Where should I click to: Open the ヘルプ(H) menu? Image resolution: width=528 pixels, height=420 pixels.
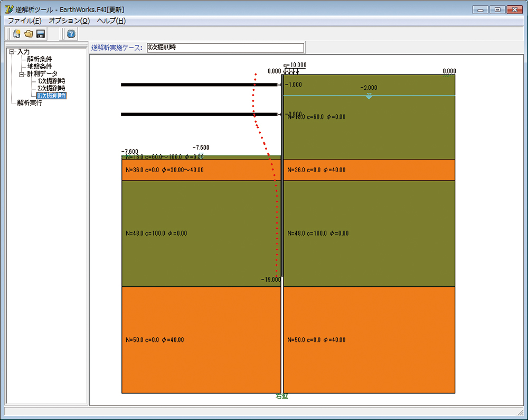pos(111,21)
